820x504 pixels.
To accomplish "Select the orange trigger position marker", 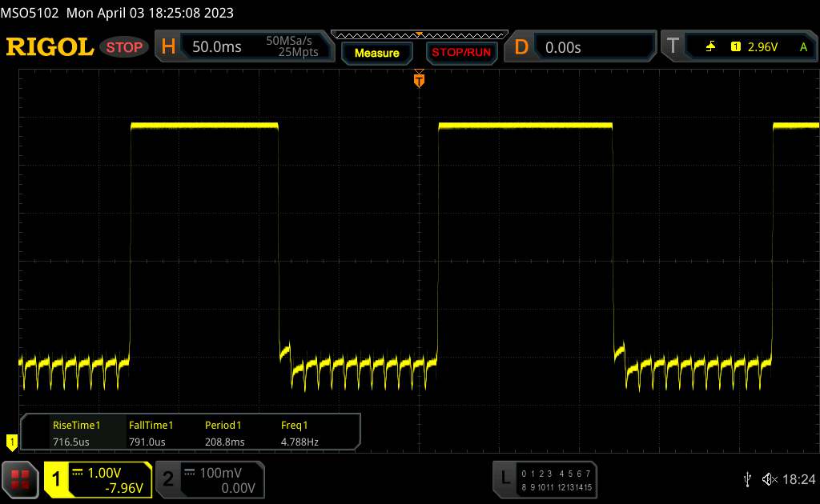I will (418, 80).
